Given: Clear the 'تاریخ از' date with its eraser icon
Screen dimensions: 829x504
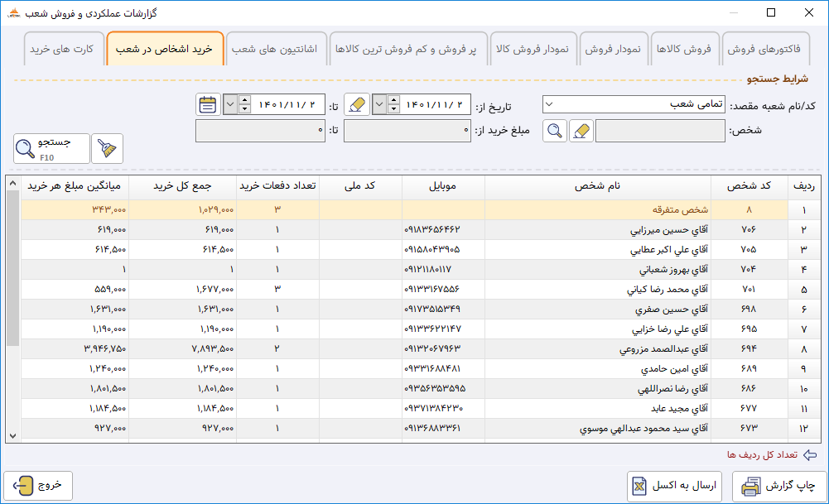Looking at the screenshot, I should coord(357,104).
